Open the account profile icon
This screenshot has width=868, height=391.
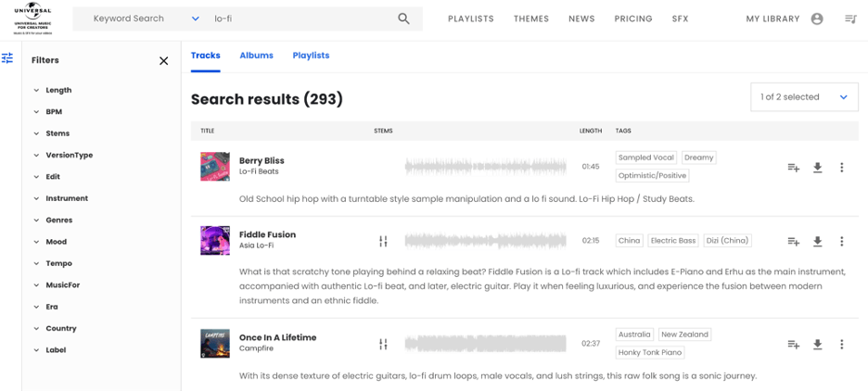[x=817, y=19]
